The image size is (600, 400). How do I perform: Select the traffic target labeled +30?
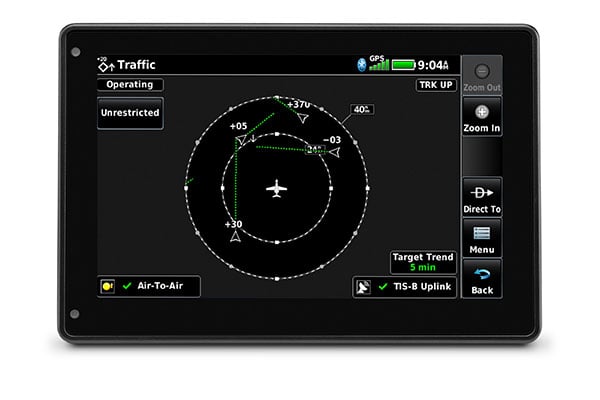point(235,237)
